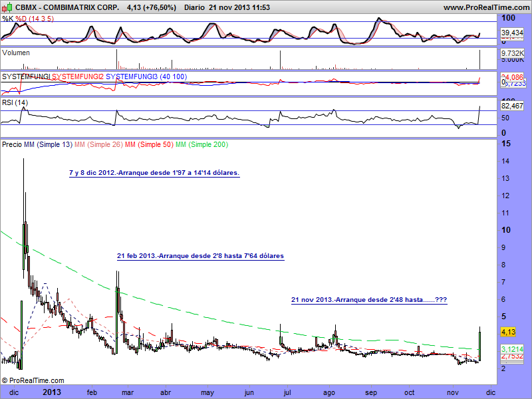Click the RSI (14) panel label
The height and width of the screenshot is (399, 532).
tap(15, 102)
